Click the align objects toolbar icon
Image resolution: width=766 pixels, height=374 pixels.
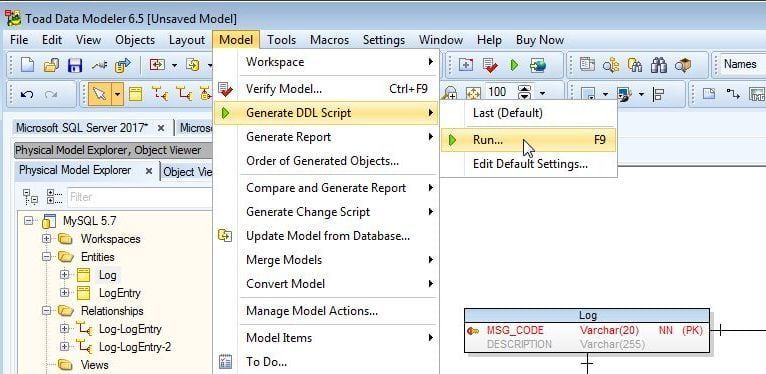pyautogui.click(x=659, y=94)
